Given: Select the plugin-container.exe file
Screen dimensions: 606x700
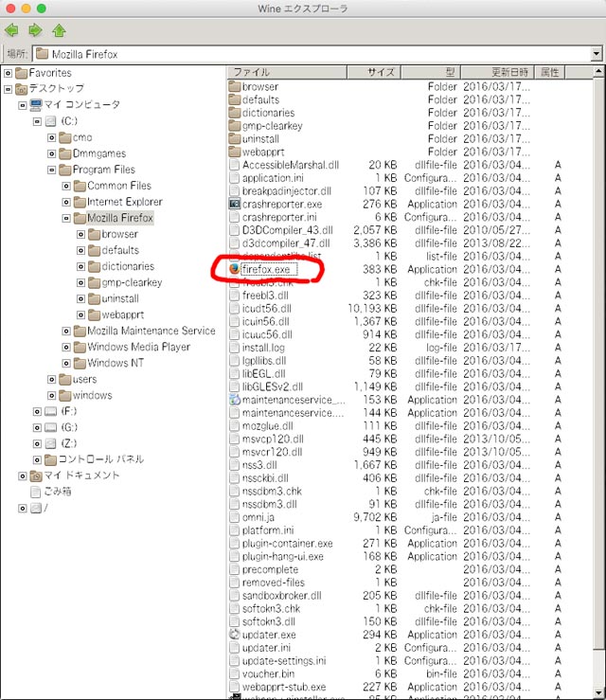Looking at the screenshot, I should 288,544.
